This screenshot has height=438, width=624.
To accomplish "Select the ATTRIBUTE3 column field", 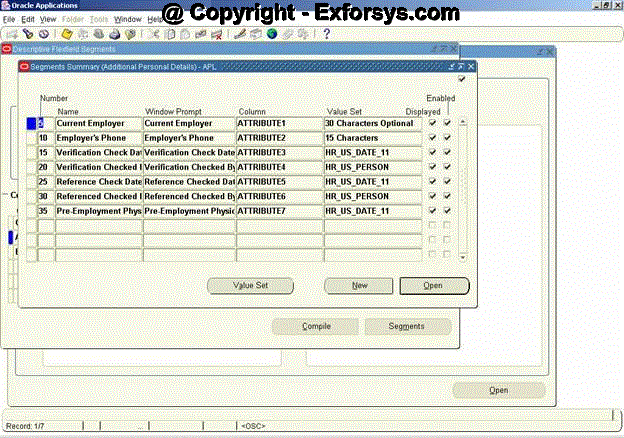I will (x=279, y=153).
